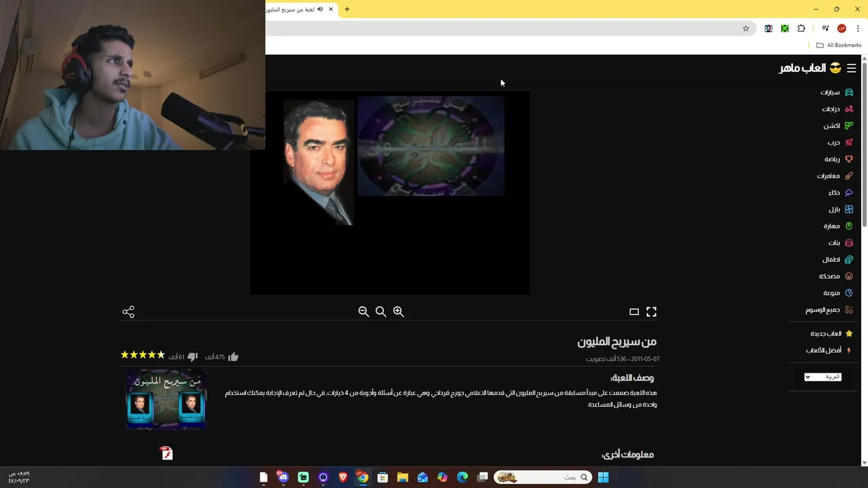This screenshot has height=488, width=868.
Task: Switch game to theater mode
Action: [x=634, y=312]
